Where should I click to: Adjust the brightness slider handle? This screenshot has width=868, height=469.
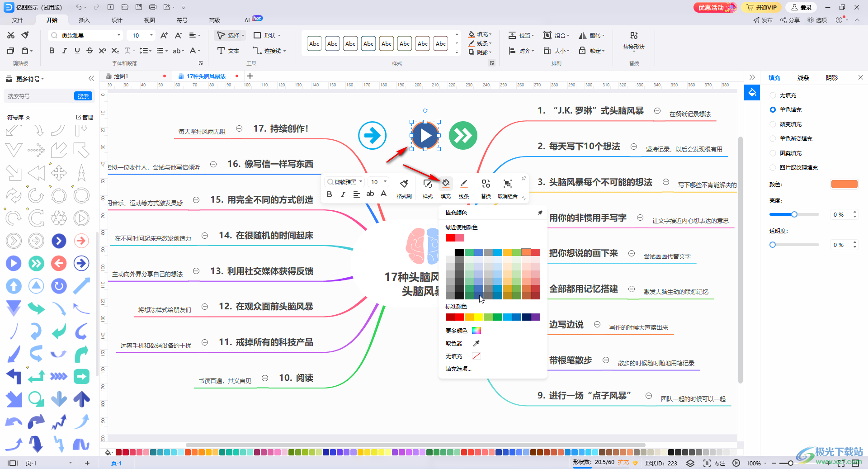point(794,214)
